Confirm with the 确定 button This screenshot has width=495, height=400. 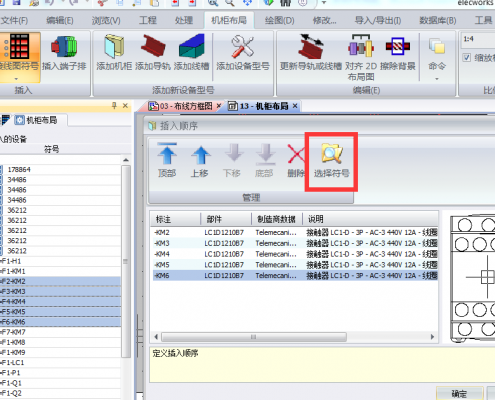(x=459, y=394)
